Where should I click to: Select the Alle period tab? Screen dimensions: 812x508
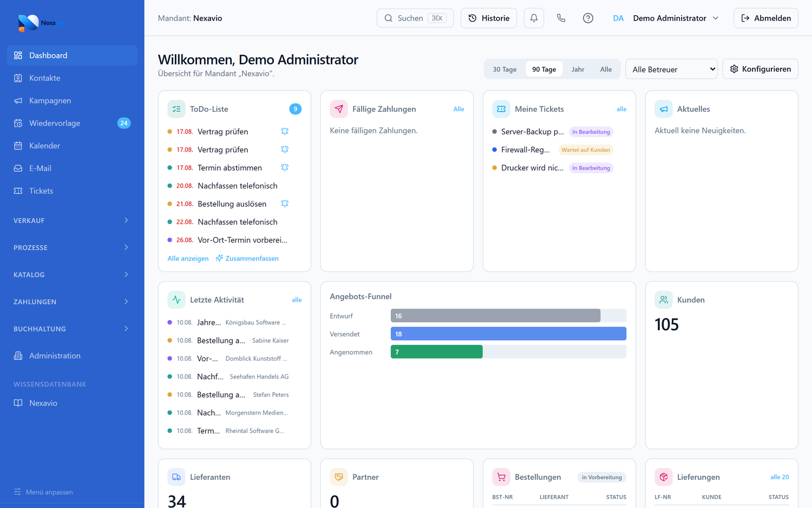coord(606,69)
